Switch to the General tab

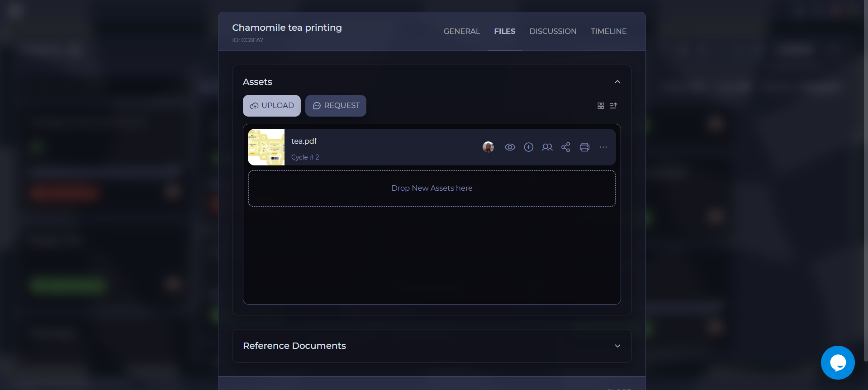point(461,31)
